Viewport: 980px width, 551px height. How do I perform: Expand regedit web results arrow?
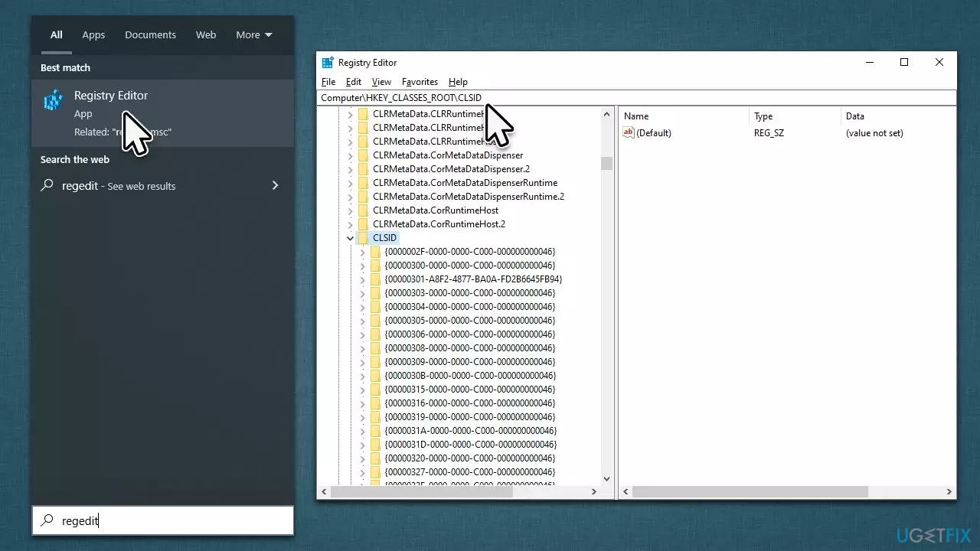pos(275,185)
